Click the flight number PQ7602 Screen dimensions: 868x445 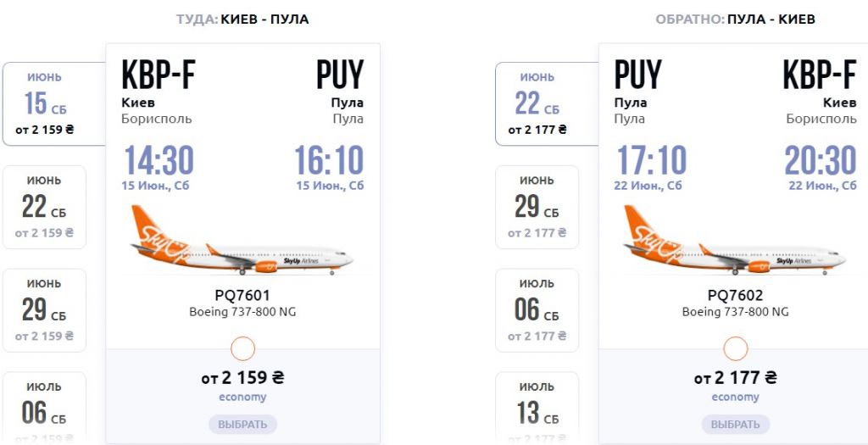point(736,296)
